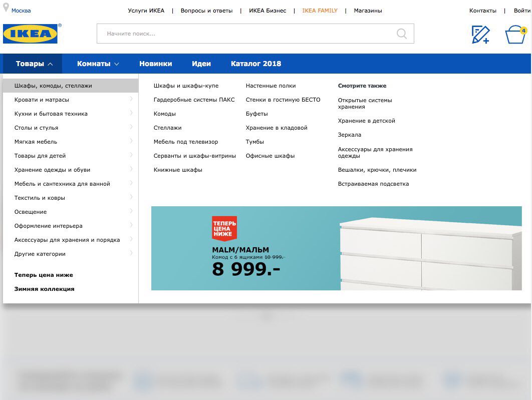Click the search magnifier icon
532x400 pixels.
[402, 34]
